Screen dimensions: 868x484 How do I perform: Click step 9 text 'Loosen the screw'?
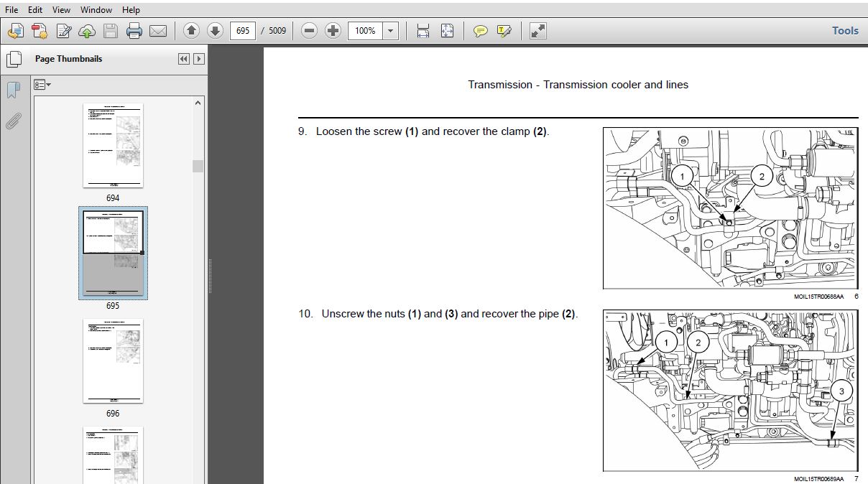click(x=359, y=131)
